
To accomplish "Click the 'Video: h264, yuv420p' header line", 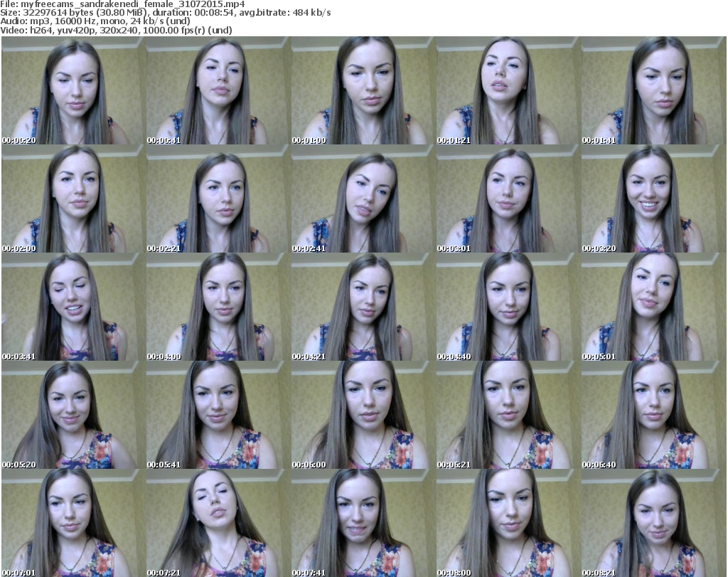I will click(x=116, y=30).
